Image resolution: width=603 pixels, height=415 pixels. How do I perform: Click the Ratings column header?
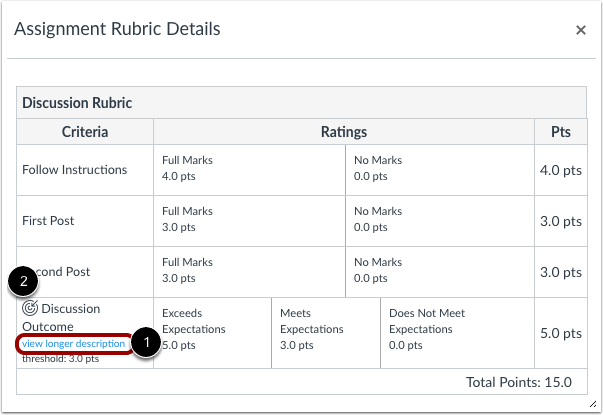coord(344,132)
